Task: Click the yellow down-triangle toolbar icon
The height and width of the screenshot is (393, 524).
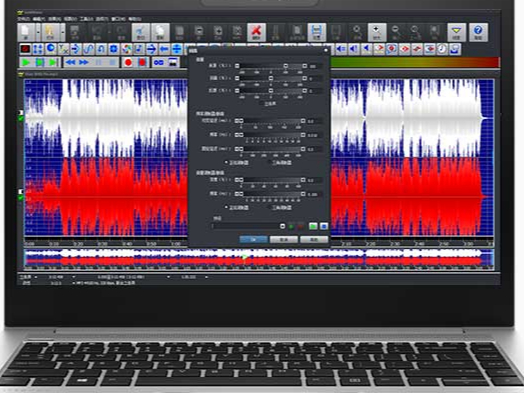Action: tap(456, 32)
